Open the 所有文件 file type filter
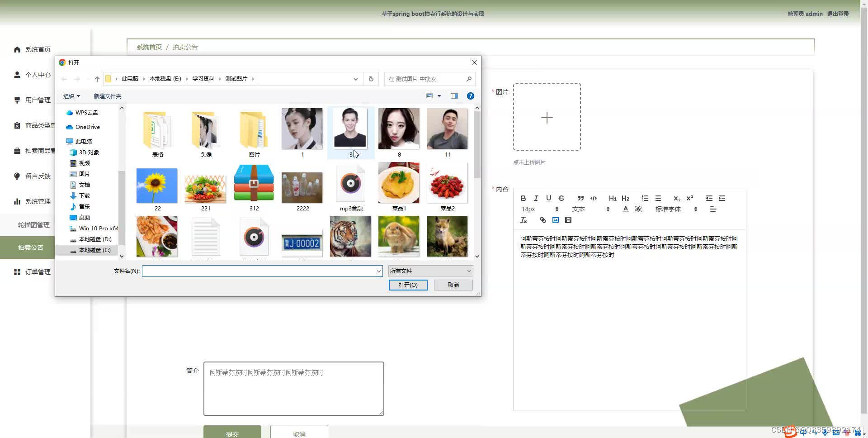The image size is (868, 438). point(430,271)
